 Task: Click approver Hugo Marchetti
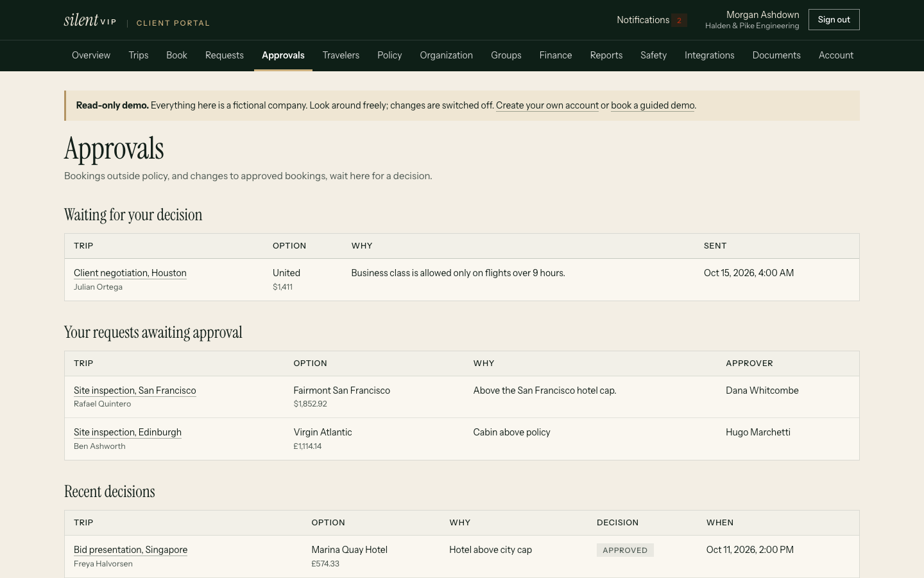(758, 432)
